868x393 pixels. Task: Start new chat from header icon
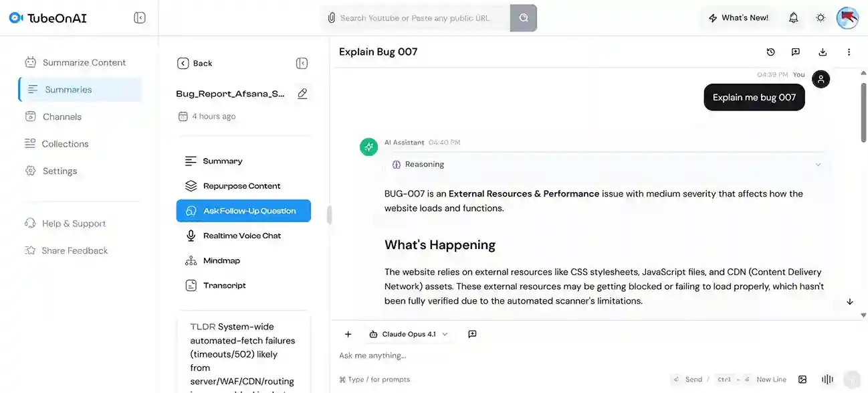point(796,52)
